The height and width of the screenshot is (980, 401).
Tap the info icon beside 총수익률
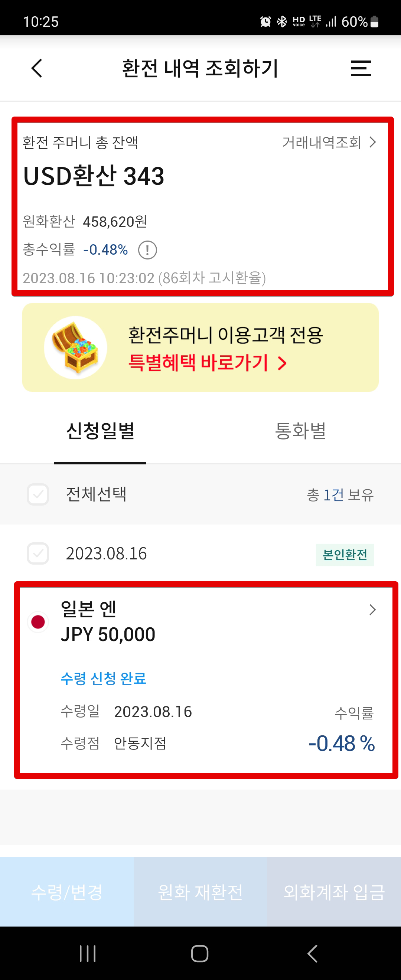(147, 250)
